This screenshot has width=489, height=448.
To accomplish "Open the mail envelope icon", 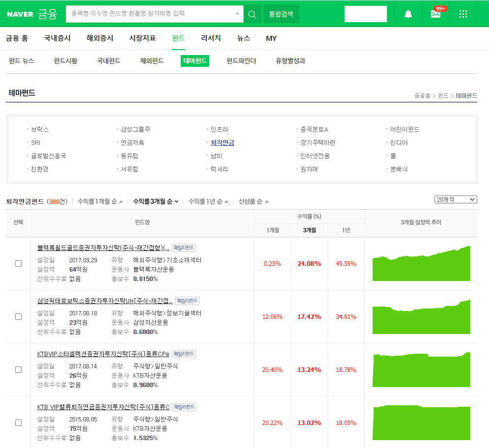I will pyautogui.click(x=435, y=14).
